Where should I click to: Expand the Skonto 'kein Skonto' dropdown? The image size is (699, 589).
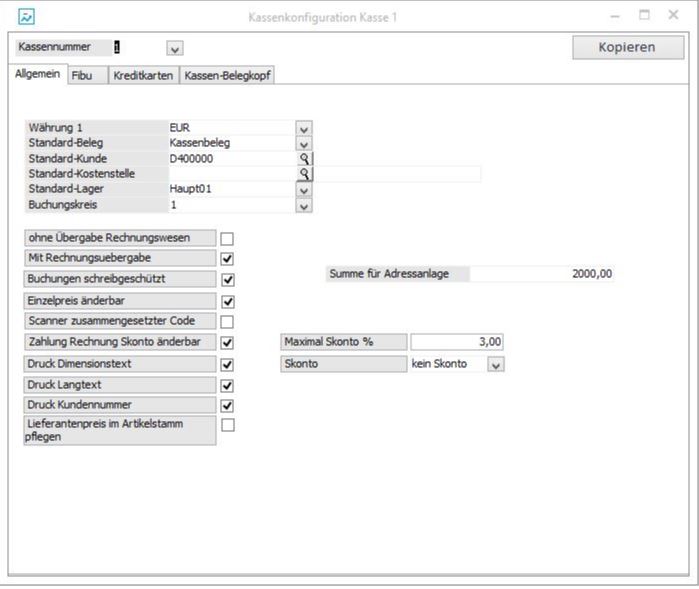coord(495,365)
